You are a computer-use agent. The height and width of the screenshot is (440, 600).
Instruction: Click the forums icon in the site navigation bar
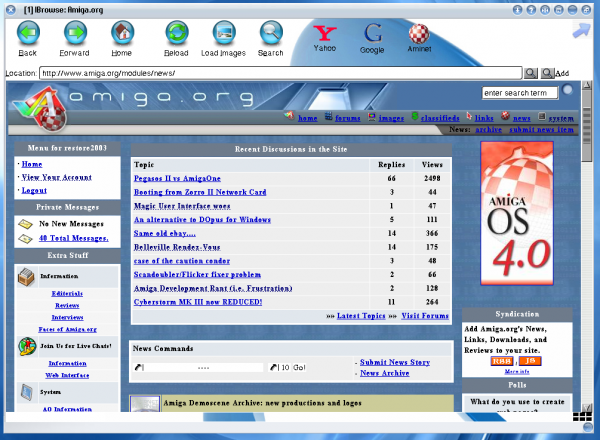(329, 116)
